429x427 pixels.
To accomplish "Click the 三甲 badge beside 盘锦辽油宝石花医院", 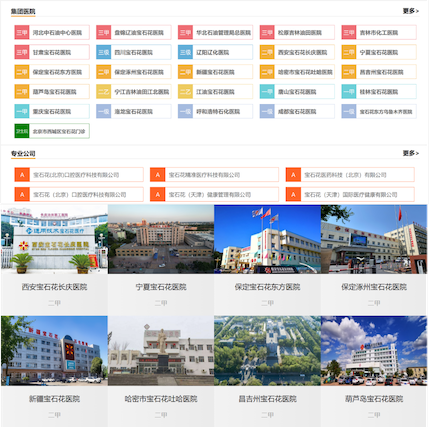I will point(103,32).
